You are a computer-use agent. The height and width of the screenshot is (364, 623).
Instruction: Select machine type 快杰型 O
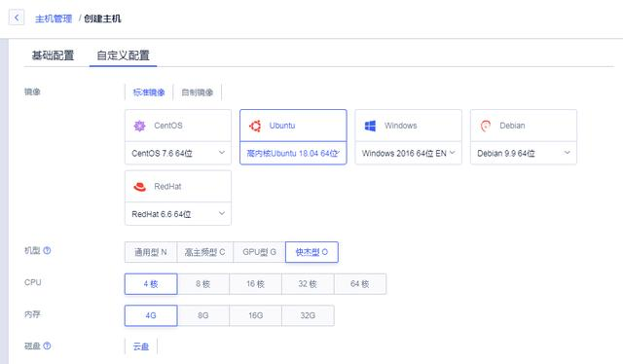(x=311, y=252)
